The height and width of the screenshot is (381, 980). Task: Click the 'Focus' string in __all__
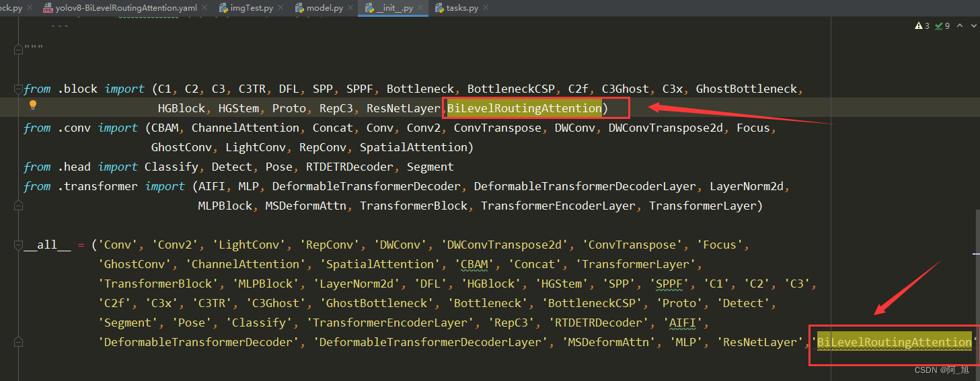pos(720,245)
